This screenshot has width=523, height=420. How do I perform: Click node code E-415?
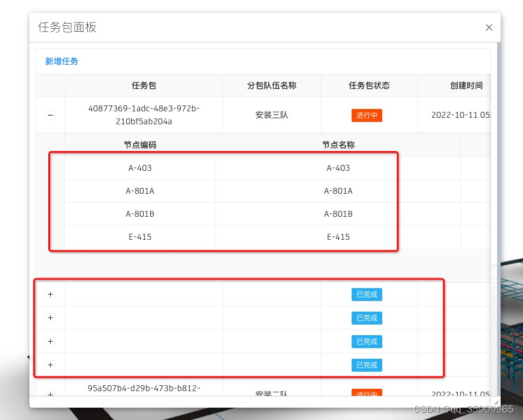[140, 237]
